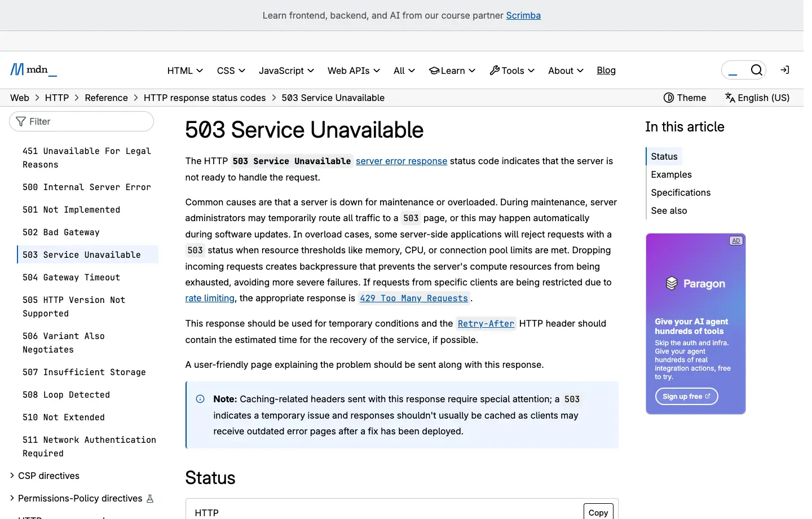Open the 429 Too Many Requests link

pos(414,298)
